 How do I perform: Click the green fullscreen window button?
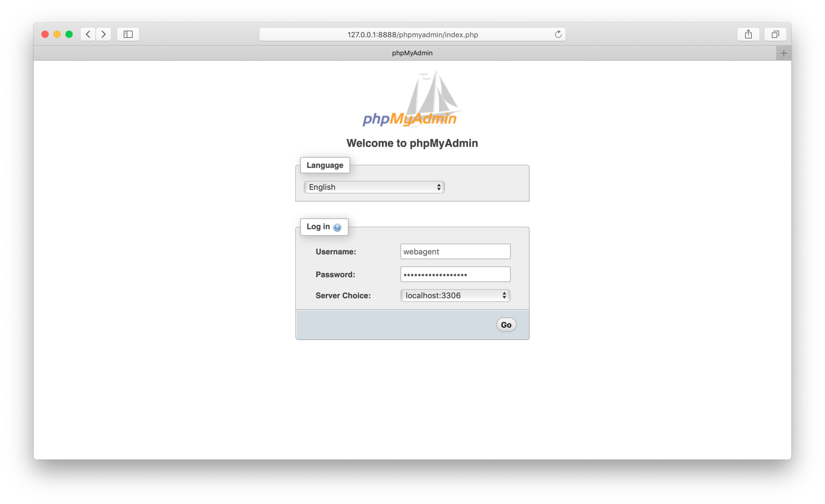click(x=69, y=34)
